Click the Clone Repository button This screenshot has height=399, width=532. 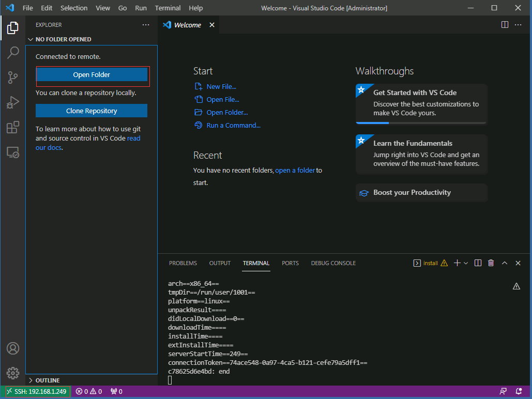click(x=92, y=111)
